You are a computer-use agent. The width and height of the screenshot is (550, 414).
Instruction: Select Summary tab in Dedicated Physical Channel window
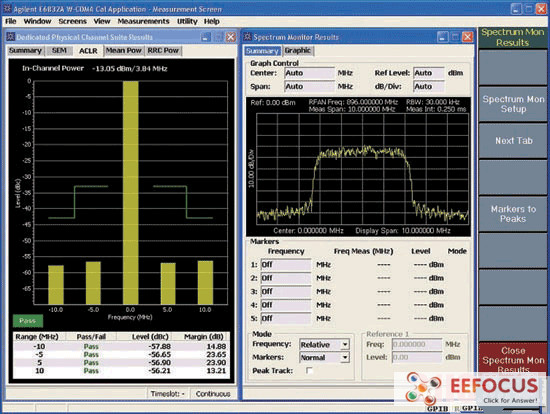(25, 51)
